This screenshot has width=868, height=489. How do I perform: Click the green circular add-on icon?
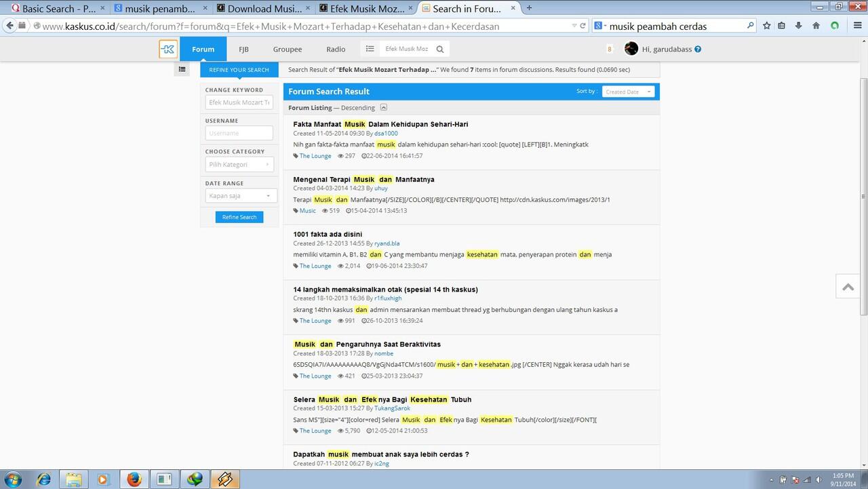[x=835, y=26]
